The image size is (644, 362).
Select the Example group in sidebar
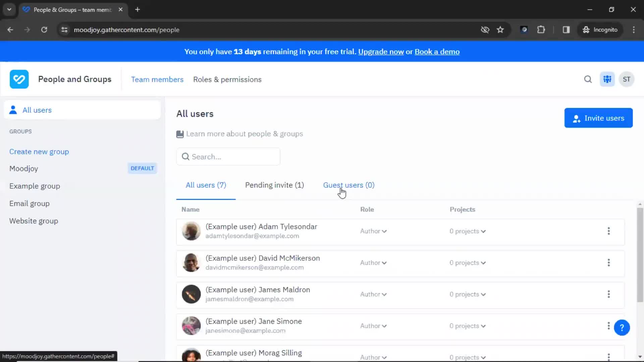(x=35, y=186)
